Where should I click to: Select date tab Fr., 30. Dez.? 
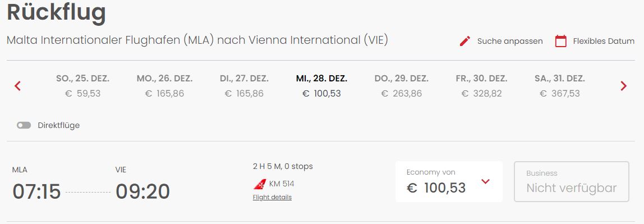click(481, 86)
